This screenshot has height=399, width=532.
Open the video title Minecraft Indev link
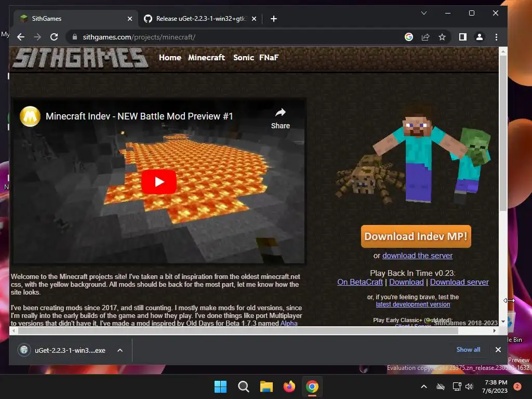point(139,116)
